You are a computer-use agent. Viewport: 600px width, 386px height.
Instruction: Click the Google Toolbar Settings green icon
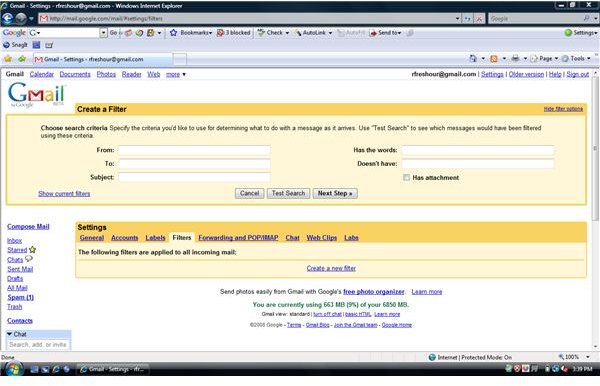568,33
